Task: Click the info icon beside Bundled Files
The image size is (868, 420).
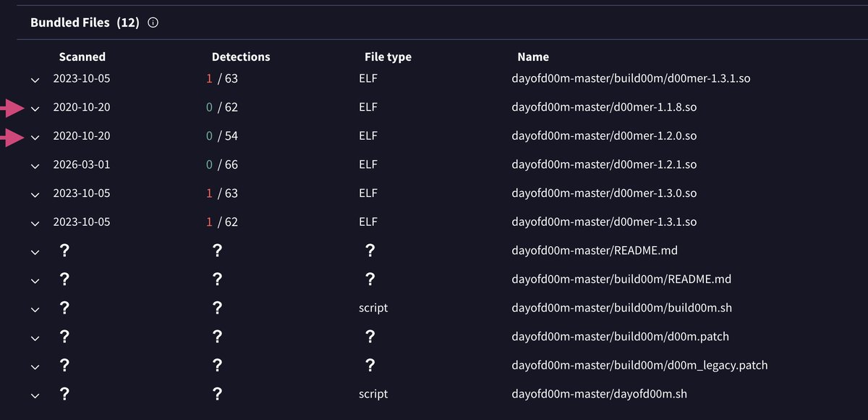Action: click(x=153, y=22)
